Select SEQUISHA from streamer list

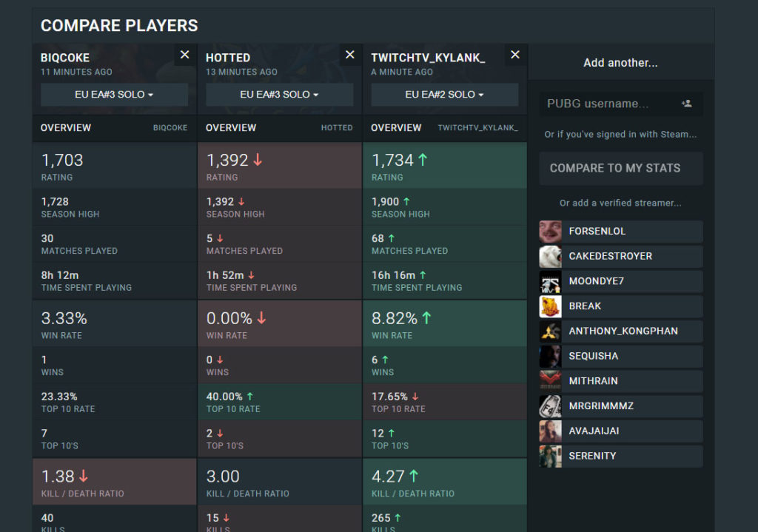[593, 356]
